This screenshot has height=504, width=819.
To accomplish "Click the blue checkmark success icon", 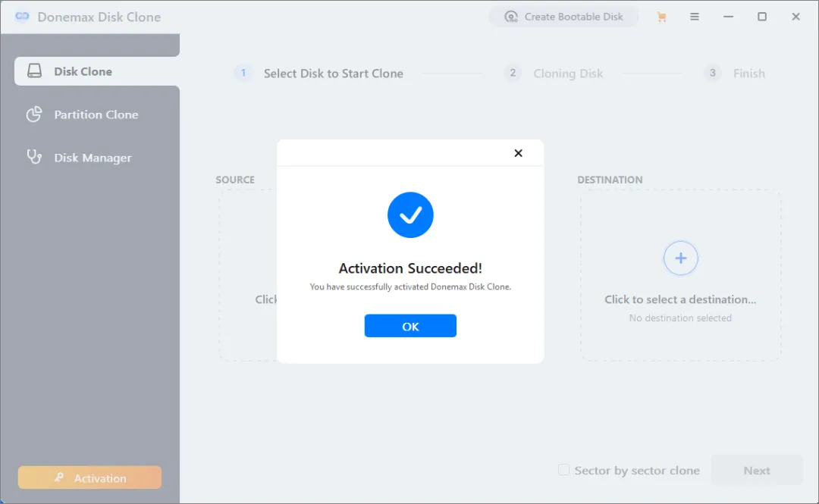I will pos(410,214).
